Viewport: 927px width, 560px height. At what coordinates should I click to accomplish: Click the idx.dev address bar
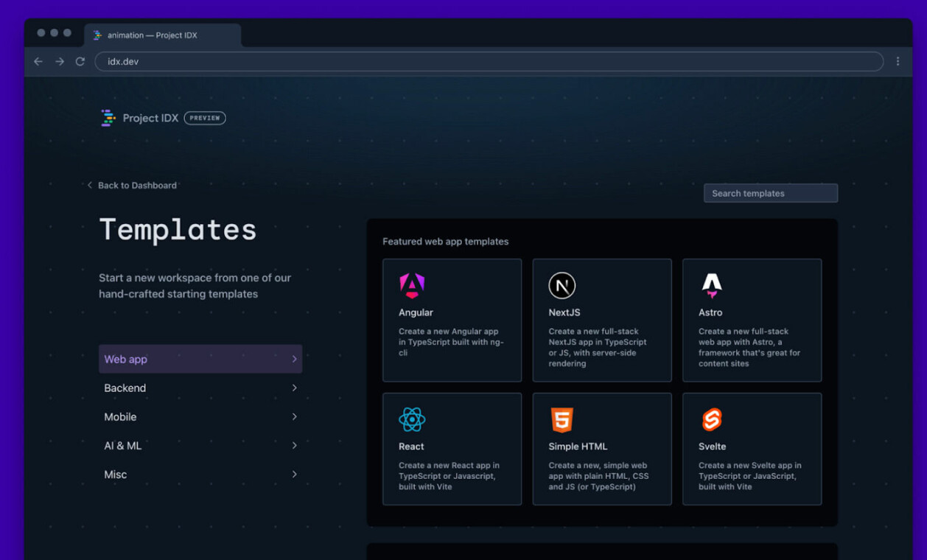(489, 62)
